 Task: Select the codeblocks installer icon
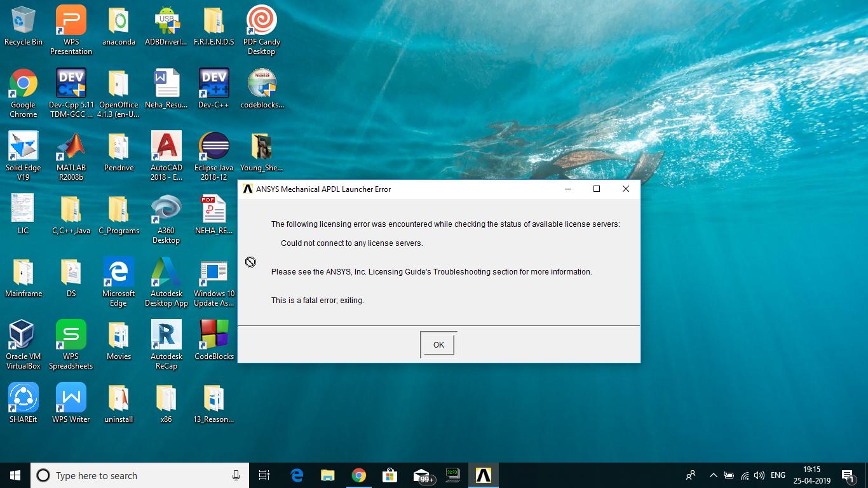coord(262,90)
